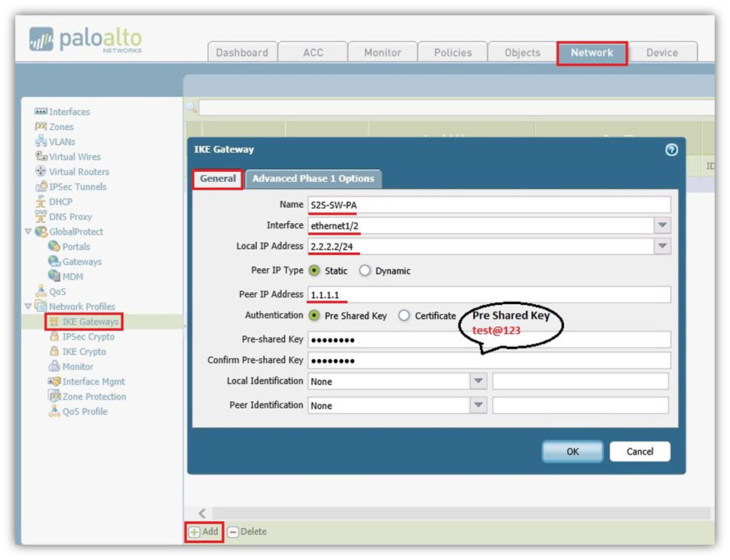Select Certificate authentication option
Screen dimensions: 730x560
pyautogui.click(x=404, y=316)
